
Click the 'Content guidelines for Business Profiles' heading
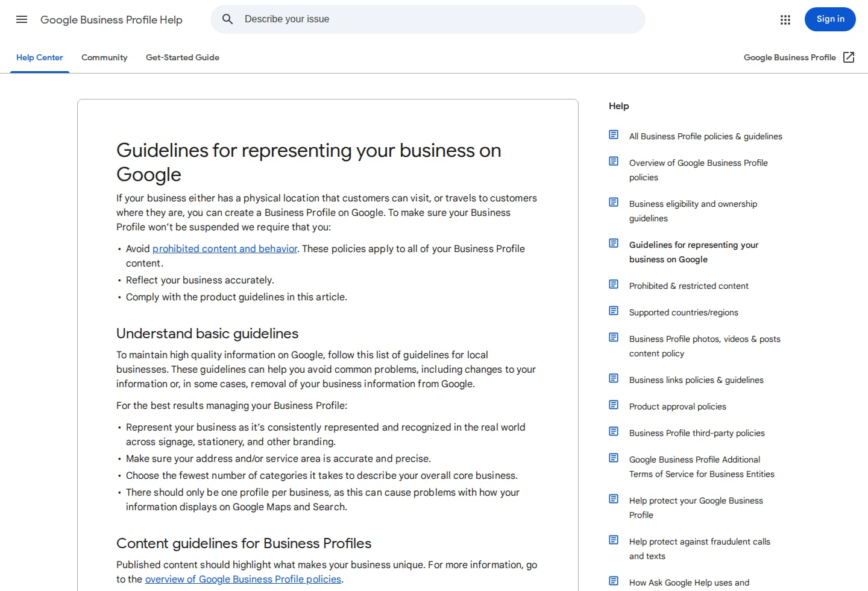point(244,543)
